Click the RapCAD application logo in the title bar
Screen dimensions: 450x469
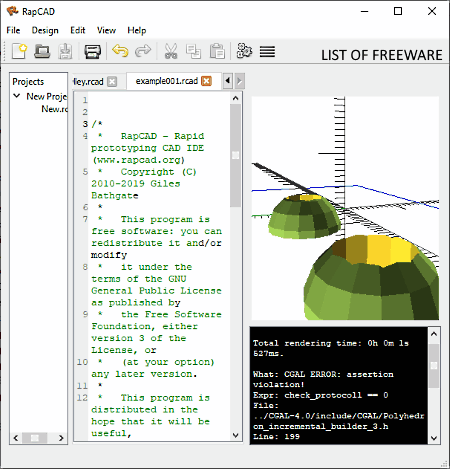(x=13, y=11)
